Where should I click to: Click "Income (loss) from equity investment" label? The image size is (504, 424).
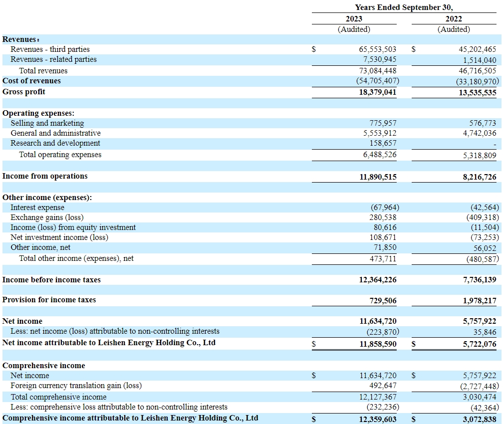(73, 227)
